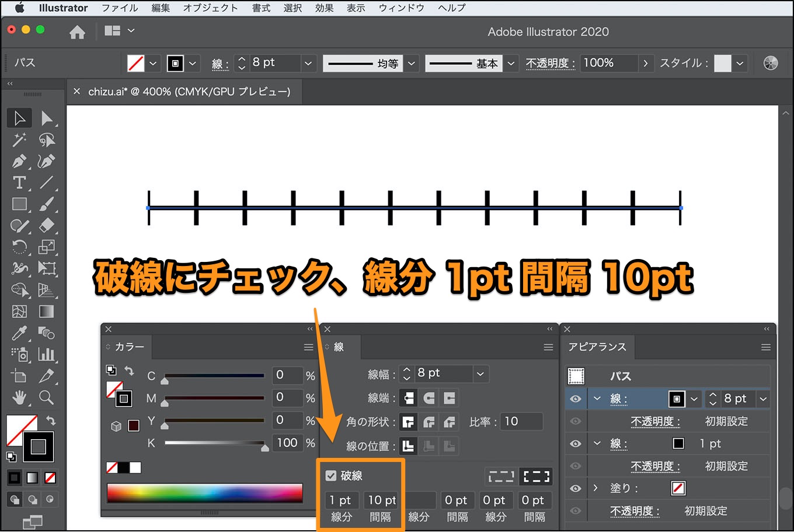The width and height of the screenshot is (794, 532).
Task: Select the Magic Wand tool
Action: tap(19, 140)
